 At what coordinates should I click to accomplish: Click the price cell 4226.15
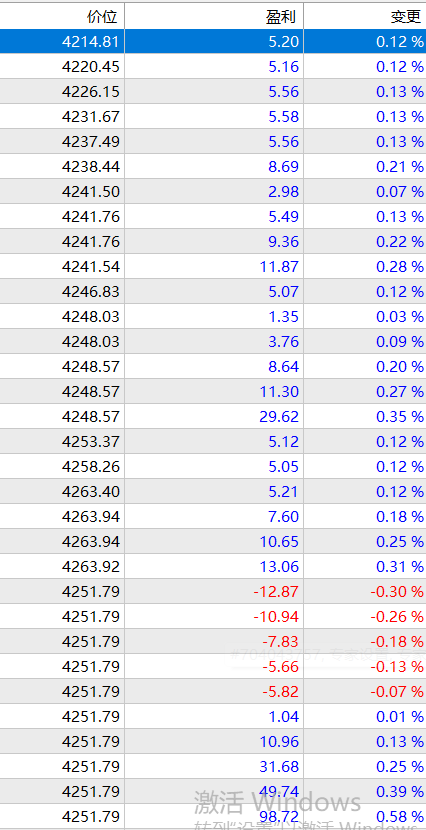[x=90, y=92]
